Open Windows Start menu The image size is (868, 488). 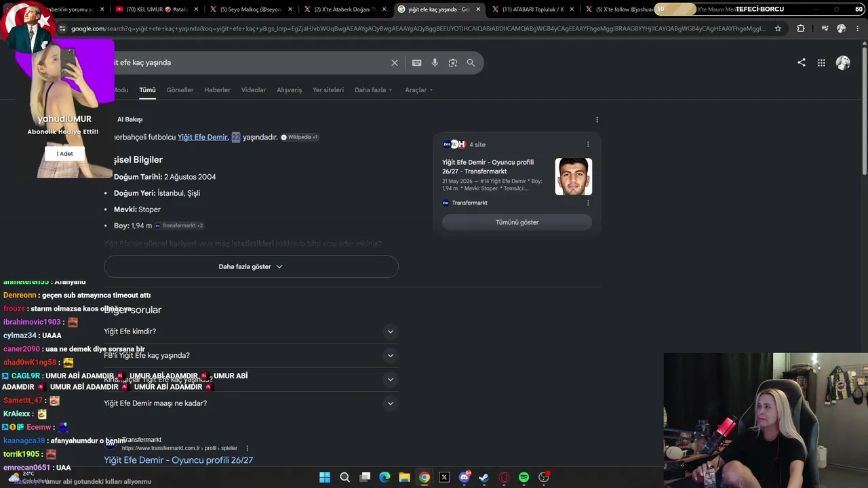tap(325, 477)
